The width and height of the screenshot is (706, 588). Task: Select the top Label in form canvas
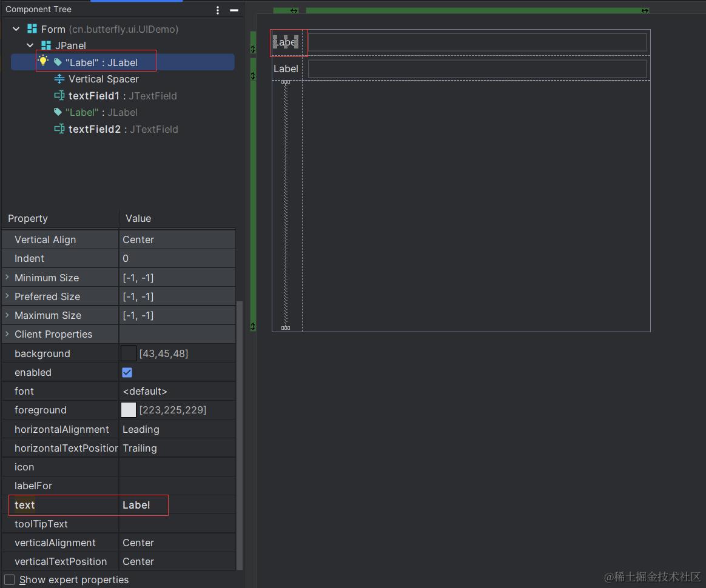[x=286, y=42]
